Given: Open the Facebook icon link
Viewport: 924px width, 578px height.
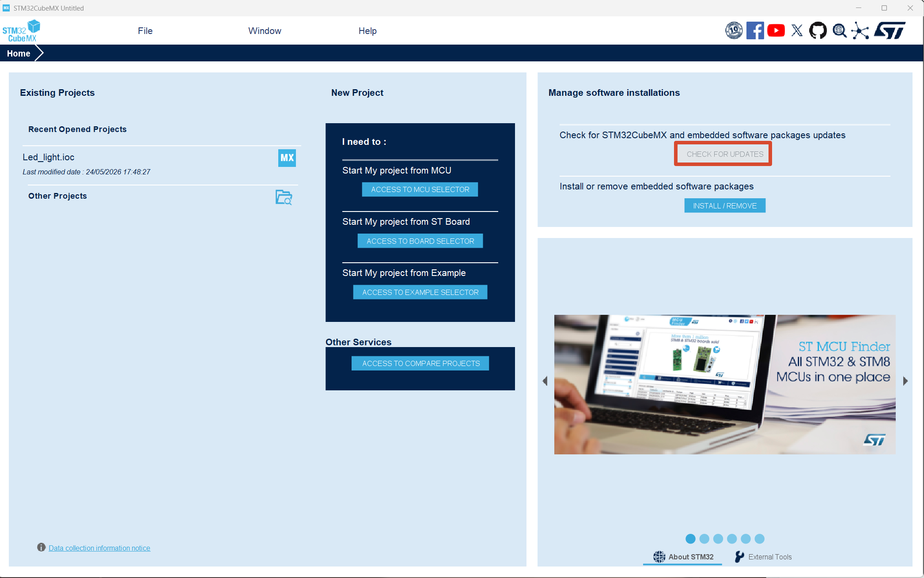Looking at the screenshot, I should click(755, 30).
